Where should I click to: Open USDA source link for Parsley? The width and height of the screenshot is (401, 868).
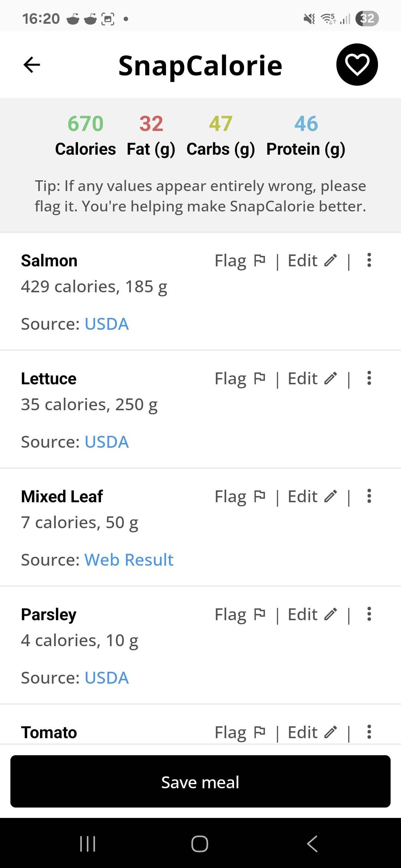[x=107, y=678]
